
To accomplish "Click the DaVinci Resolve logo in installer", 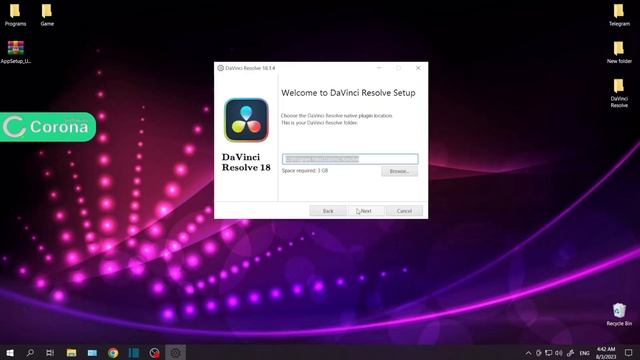I will pos(246,120).
